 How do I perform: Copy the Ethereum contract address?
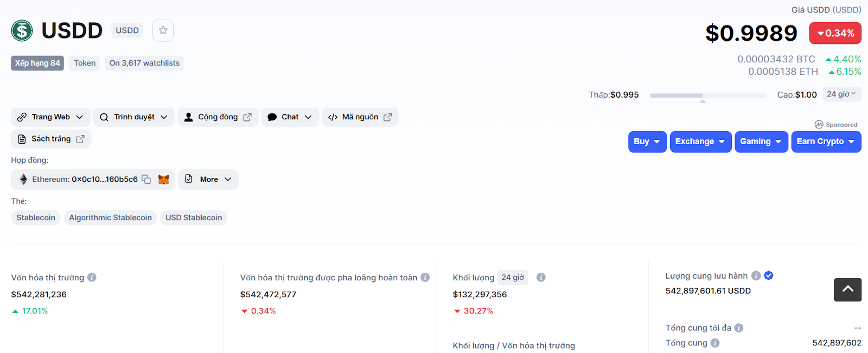146,179
